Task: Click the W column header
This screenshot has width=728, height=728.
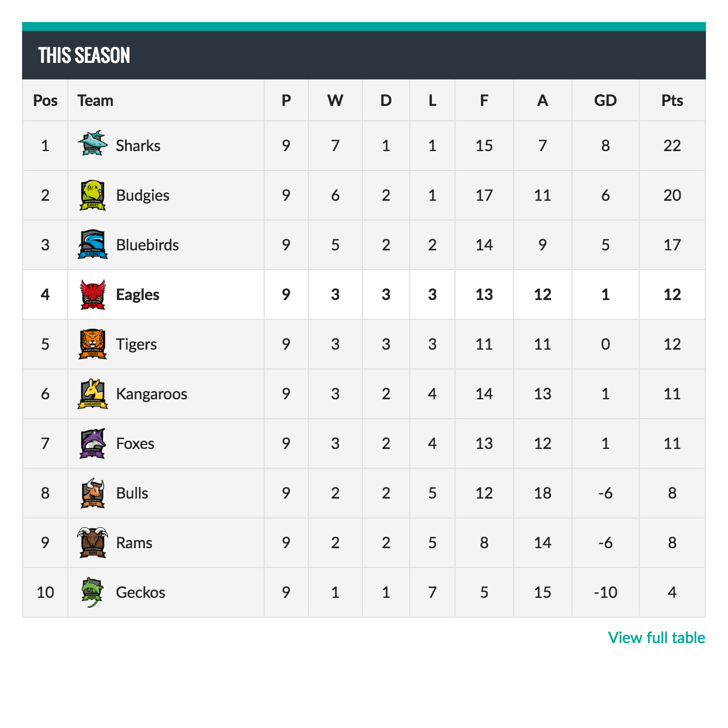Action: [335, 100]
